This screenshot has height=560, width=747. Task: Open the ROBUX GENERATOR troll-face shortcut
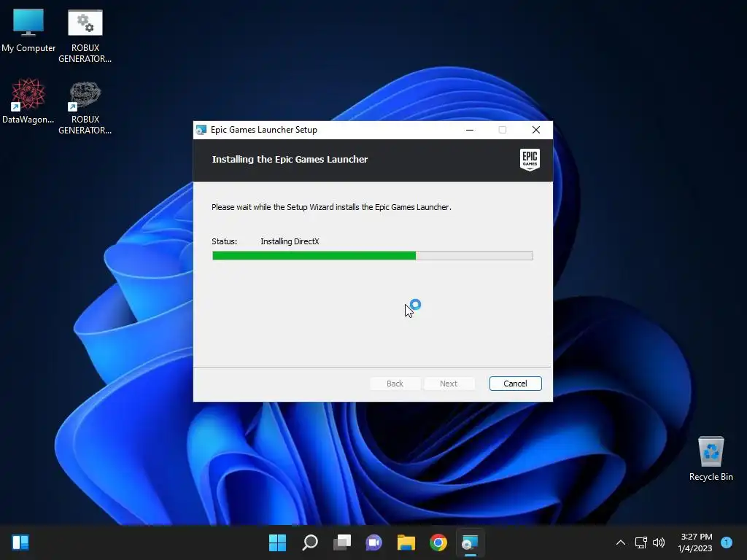[85, 107]
